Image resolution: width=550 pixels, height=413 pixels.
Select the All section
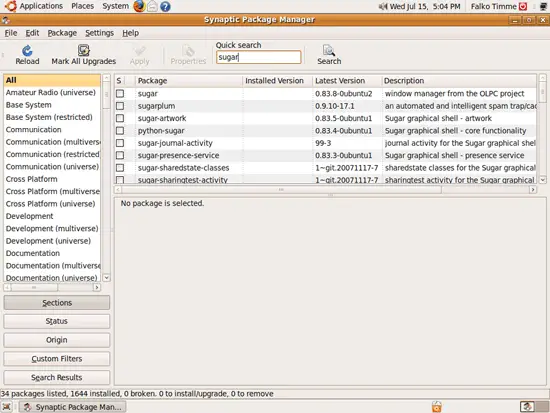(x=52, y=80)
